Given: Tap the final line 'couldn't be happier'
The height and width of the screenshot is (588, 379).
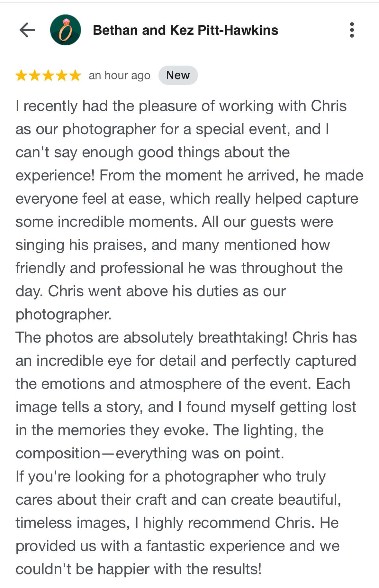Looking at the screenshot, I should [139, 569].
